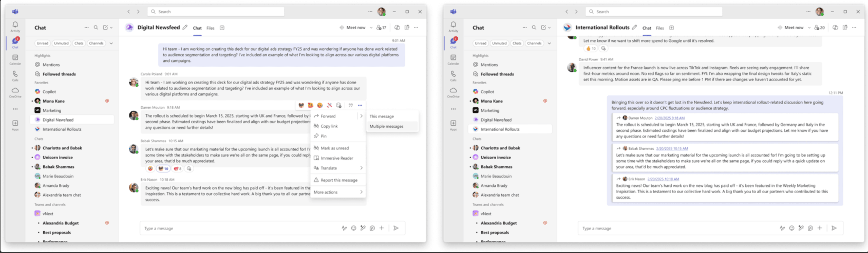Add a tab with plus icon beside Files in Digital Newsfeed
The height and width of the screenshot is (253, 868).
[222, 28]
